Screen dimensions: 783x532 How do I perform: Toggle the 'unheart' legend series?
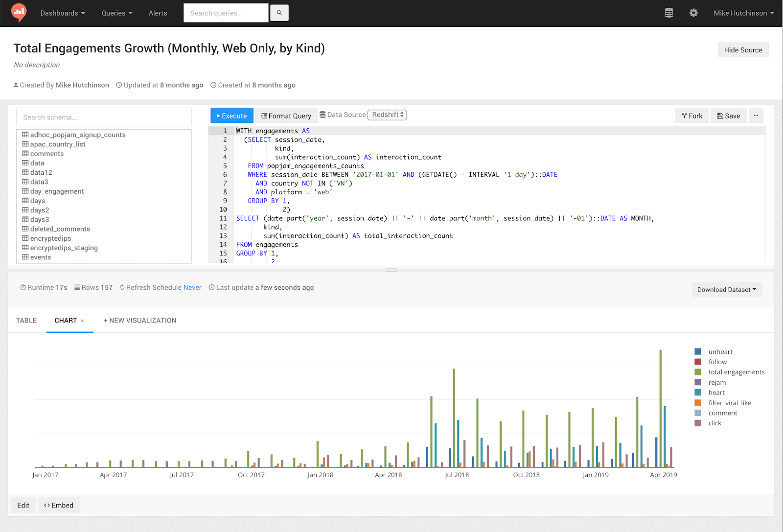tap(720, 352)
